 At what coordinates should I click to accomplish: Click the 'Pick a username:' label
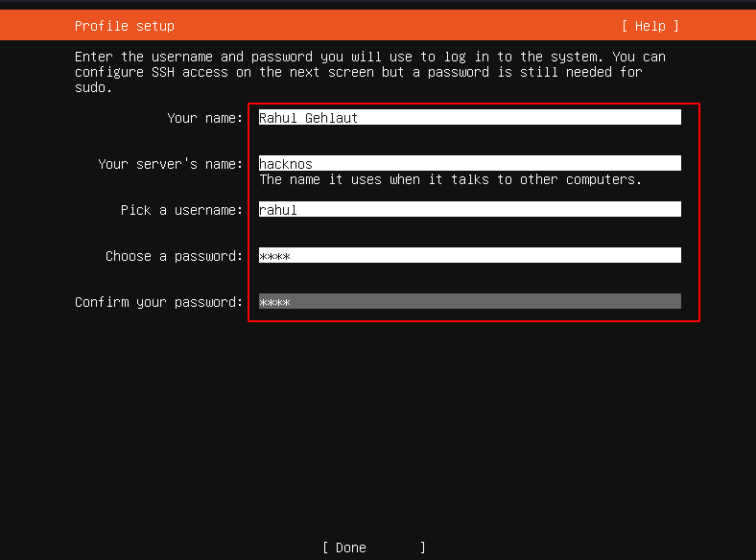181,210
